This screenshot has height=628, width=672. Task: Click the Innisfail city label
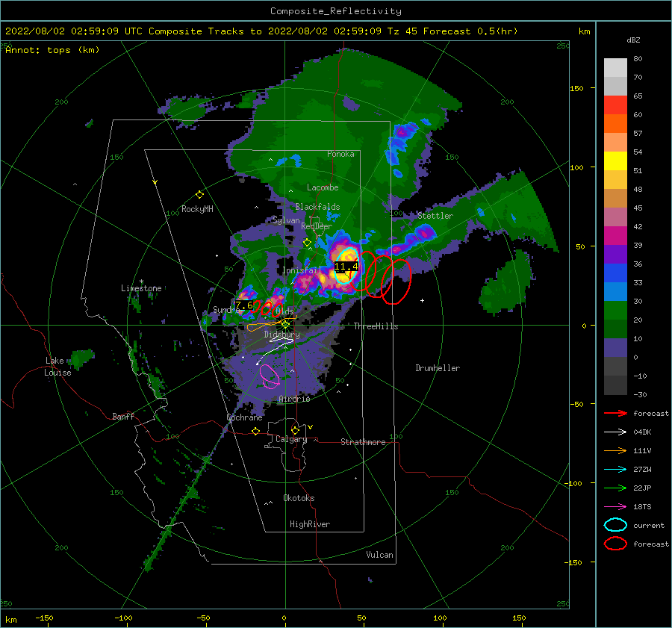click(302, 270)
